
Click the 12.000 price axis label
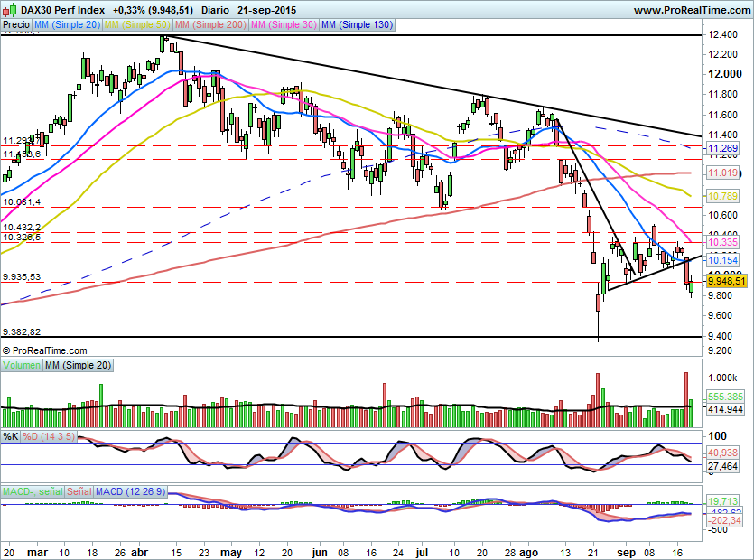point(725,73)
